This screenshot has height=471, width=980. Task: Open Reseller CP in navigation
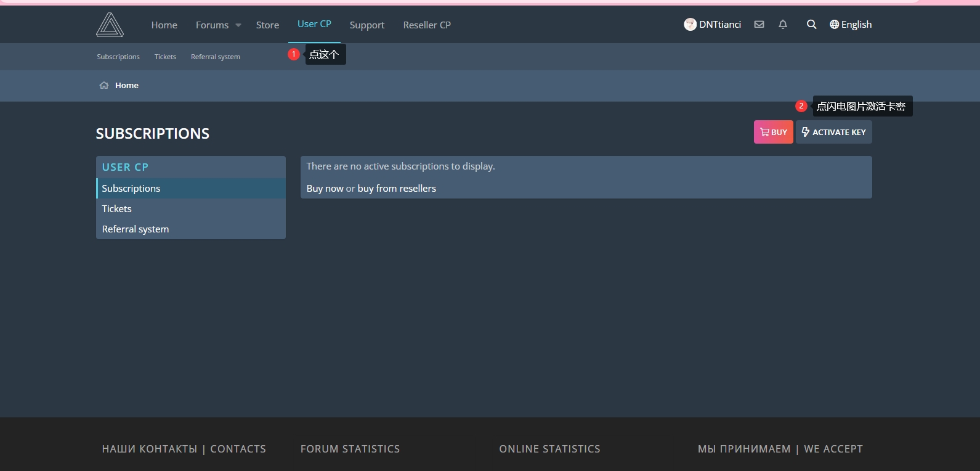point(427,25)
